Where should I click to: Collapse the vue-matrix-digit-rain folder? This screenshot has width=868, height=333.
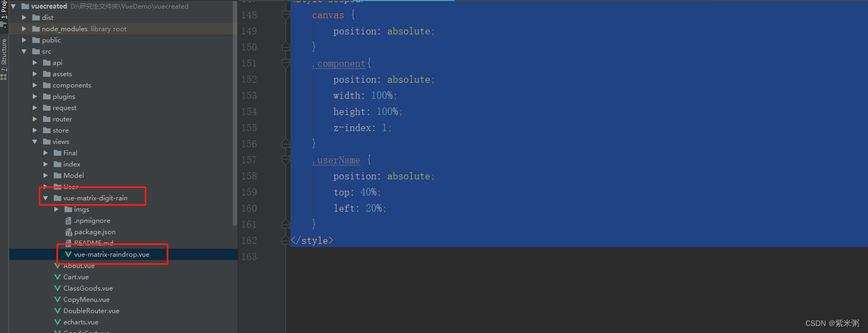[46, 198]
